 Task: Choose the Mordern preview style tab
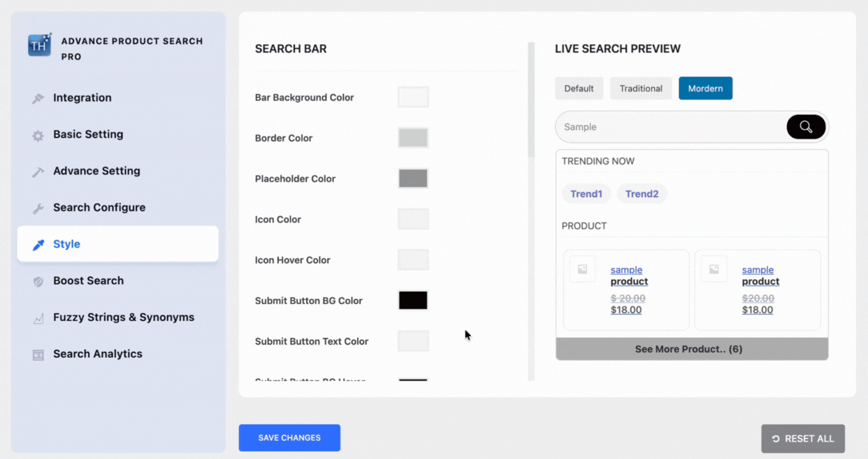coord(705,89)
